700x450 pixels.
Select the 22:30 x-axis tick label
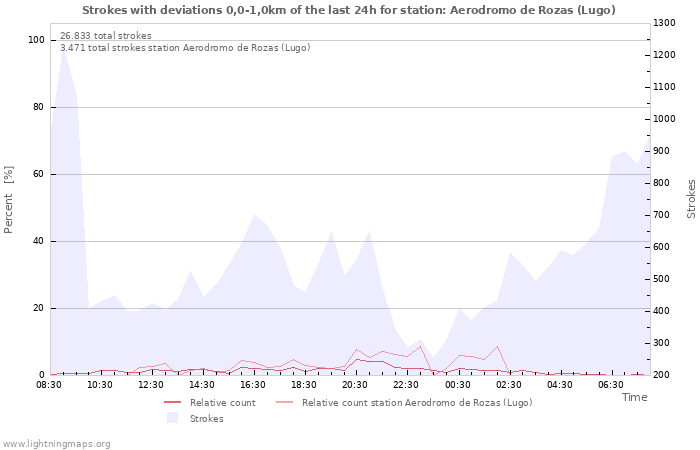click(406, 384)
